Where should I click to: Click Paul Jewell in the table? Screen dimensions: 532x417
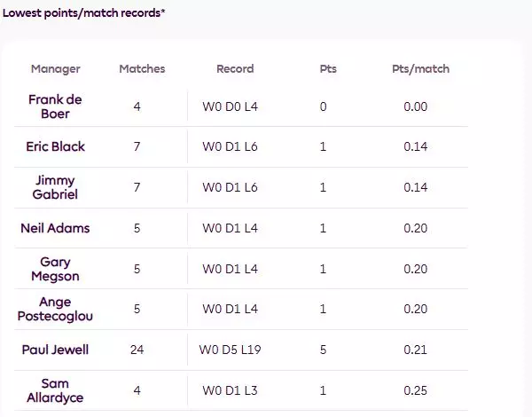tap(55, 350)
